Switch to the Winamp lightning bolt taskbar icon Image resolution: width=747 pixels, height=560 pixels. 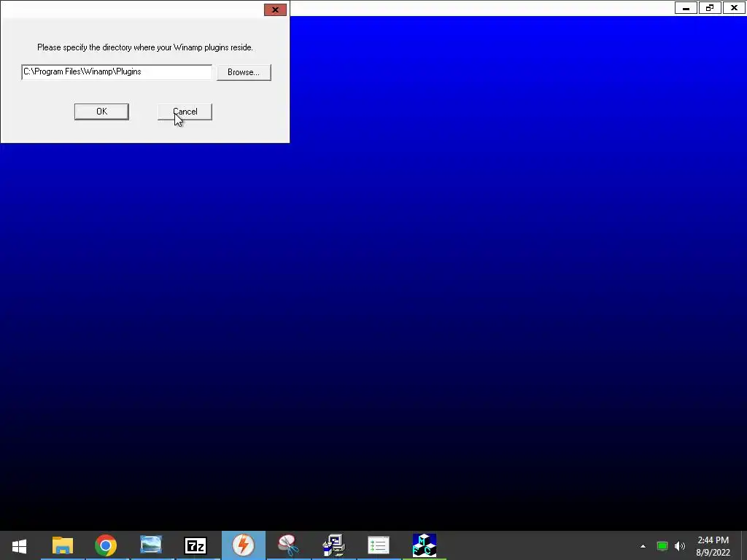click(x=244, y=545)
